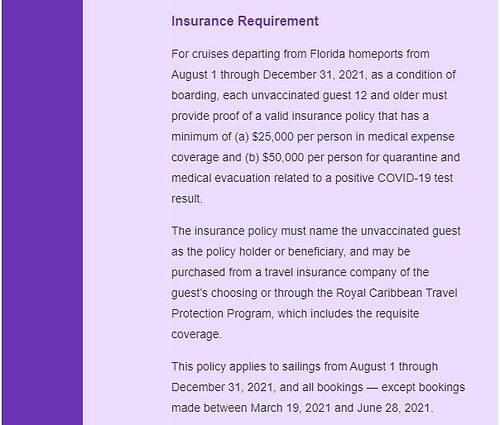Click 'Royal Caribbean Travel' text
The image size is (500, 425).
coord(397,293)
